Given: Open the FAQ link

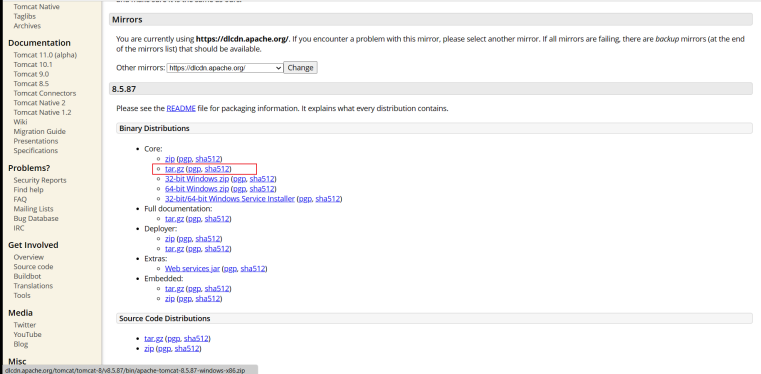Looking at the screenshot, I should (x=20, y=199).
